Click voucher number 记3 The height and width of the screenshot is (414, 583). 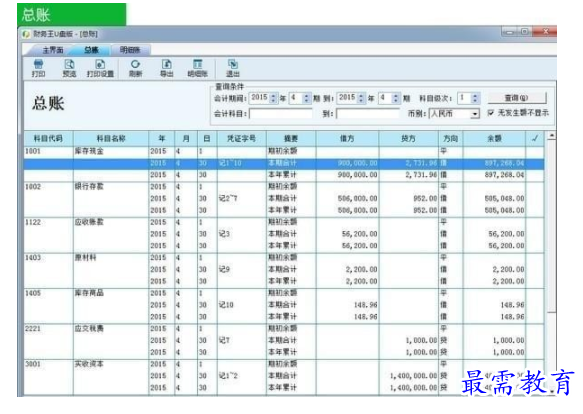(224, 234)
